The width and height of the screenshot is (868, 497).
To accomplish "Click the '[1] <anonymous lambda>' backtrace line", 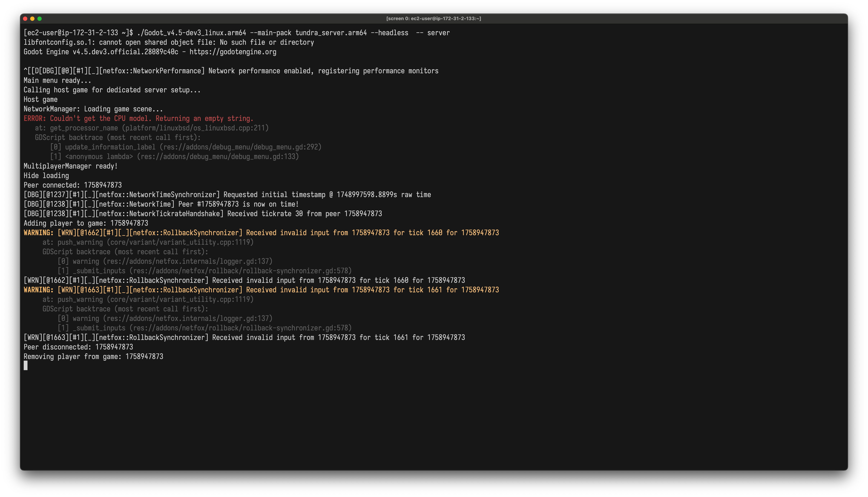I will click(174, 157).
